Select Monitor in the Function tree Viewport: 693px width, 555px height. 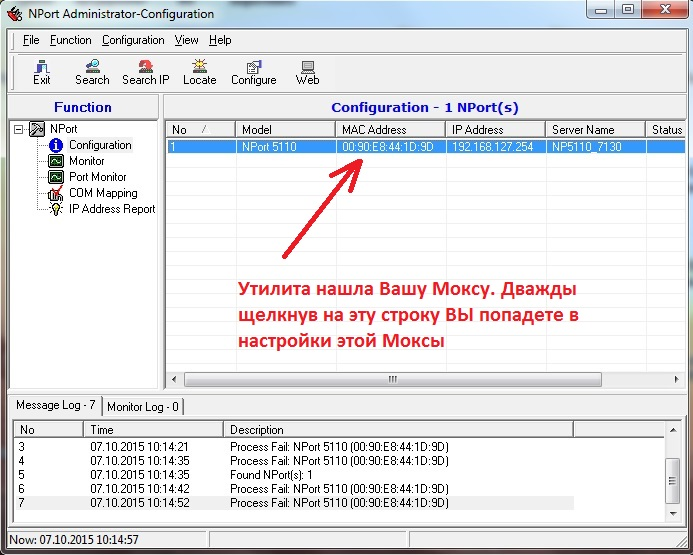click(86, 161)
